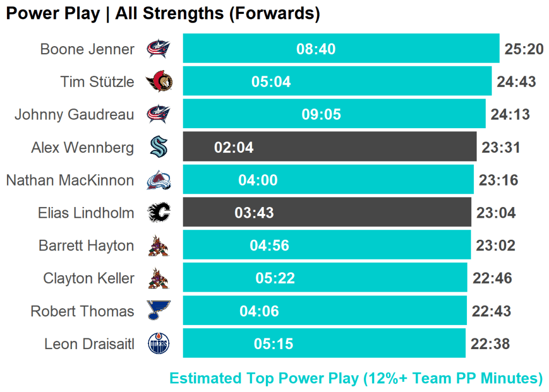Click the Oilers logo beside Leon Draisaitl
Screen dimensions: 549x392
(159, 344)
